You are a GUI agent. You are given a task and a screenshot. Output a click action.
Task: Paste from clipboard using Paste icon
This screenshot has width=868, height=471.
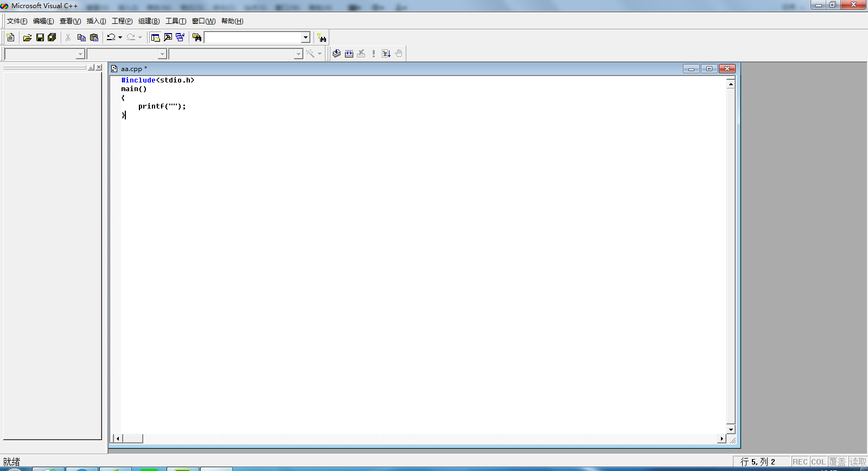94,37
